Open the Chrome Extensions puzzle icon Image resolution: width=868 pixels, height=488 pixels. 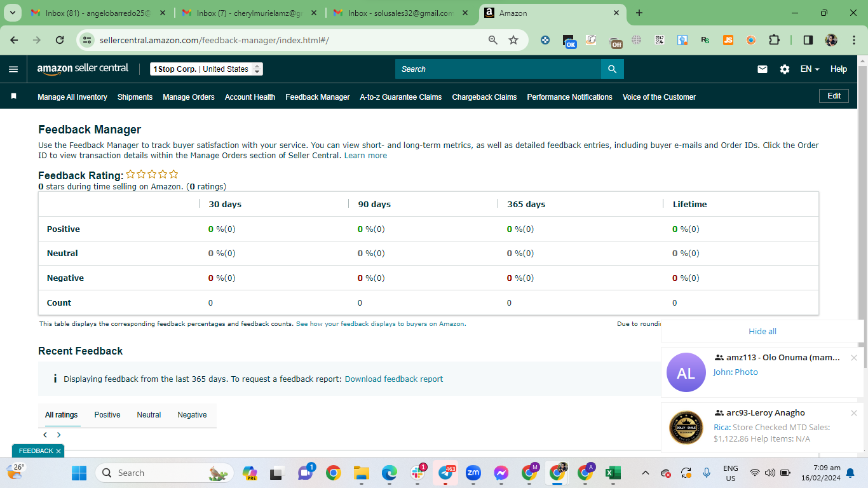(x=774, y=40)
